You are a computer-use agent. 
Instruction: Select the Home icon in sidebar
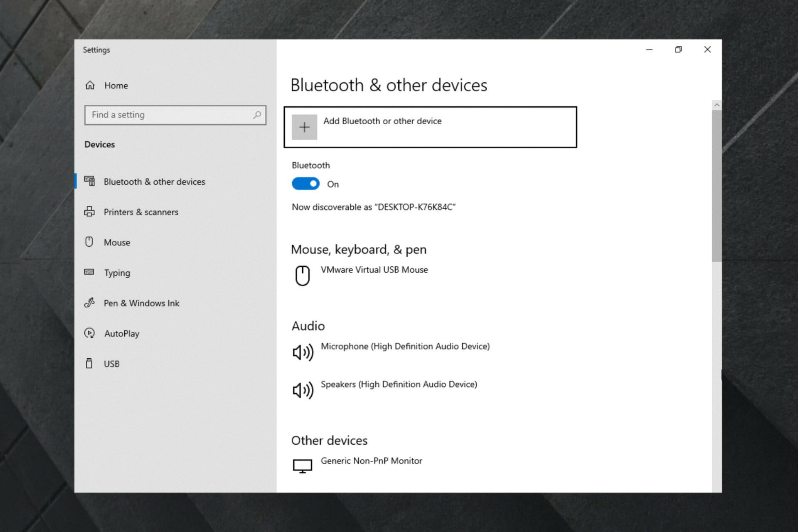pyautogui.click(x=90, y=85)
